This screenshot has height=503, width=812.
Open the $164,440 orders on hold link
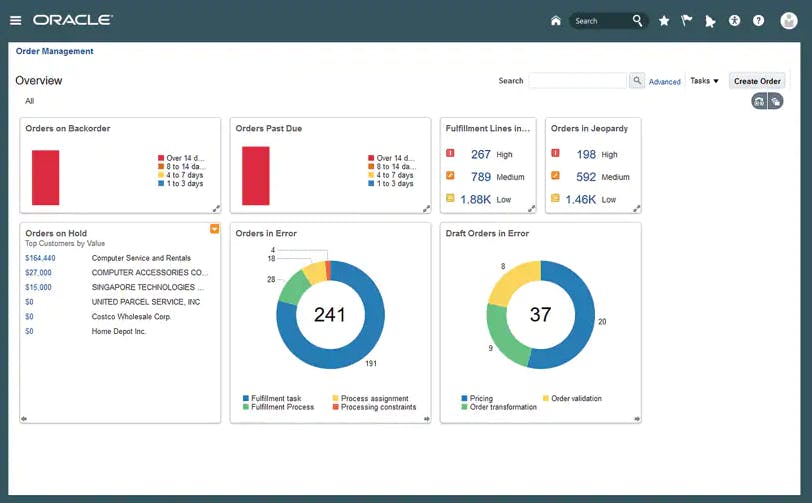point(40,258)
